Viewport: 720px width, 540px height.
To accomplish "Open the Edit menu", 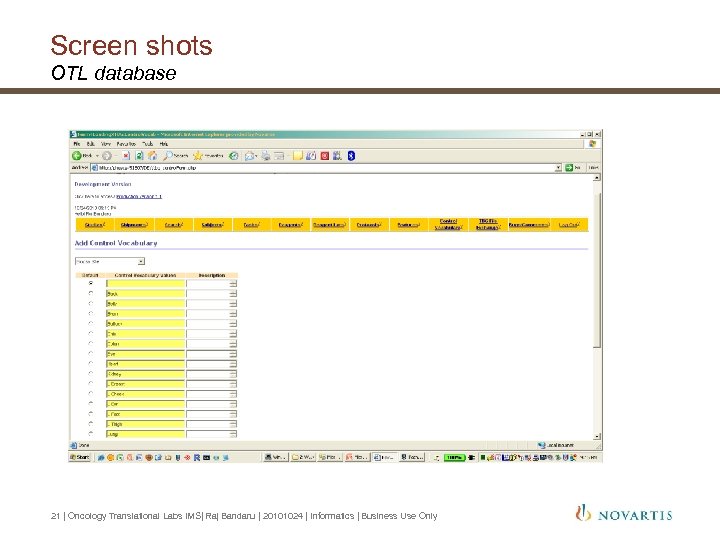I will tap(91, 144).
